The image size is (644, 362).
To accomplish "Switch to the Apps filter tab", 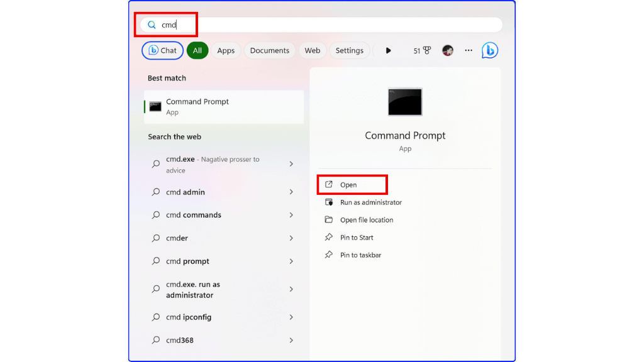I will point(226,50).
